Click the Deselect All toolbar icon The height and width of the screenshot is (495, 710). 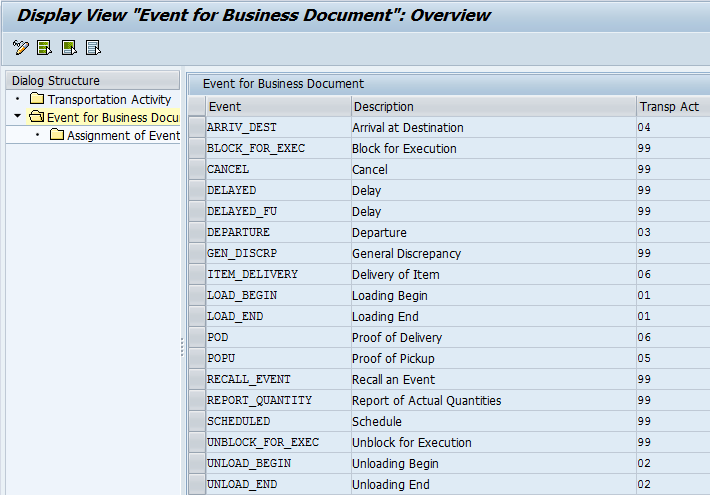pos(93,47)
